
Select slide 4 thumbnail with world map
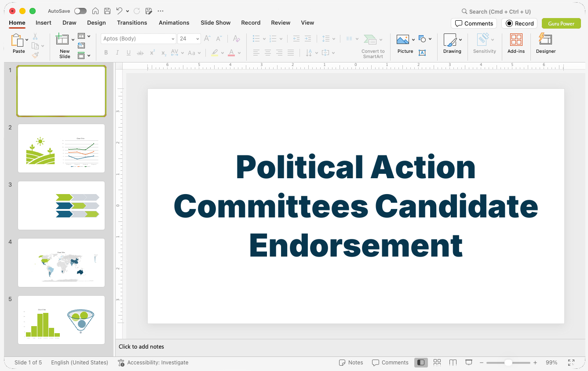(61, 263)
